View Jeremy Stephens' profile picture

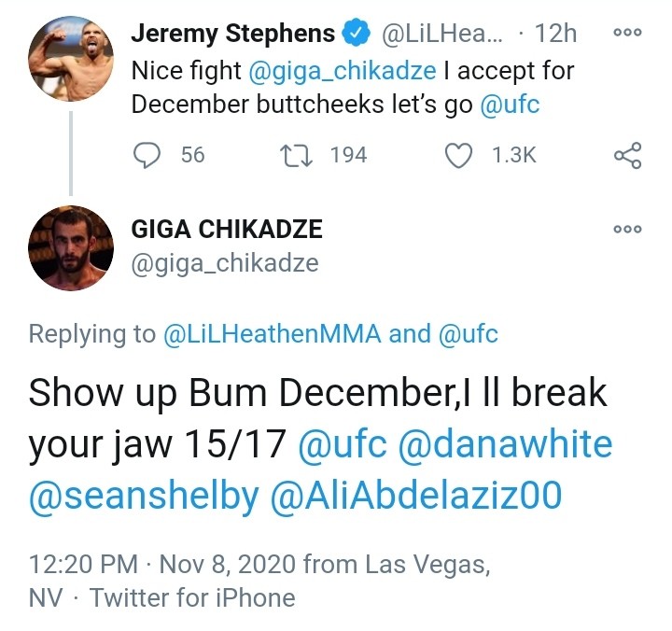pyautogui.click(x=70, y=57)
